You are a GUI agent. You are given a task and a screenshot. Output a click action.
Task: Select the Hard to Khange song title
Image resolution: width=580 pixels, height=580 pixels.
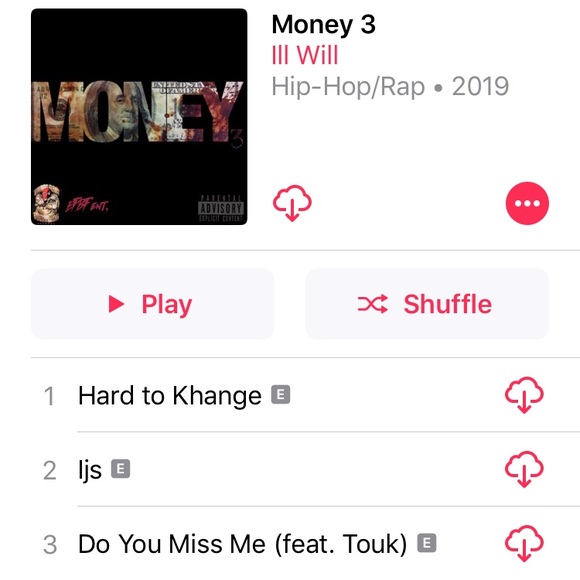click(x=170, y=395)
